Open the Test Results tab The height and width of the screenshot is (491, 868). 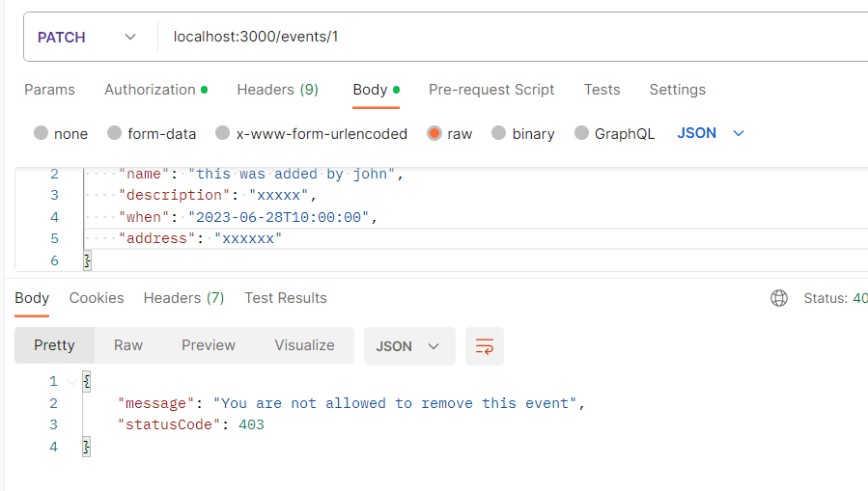(x=286, y=298)
